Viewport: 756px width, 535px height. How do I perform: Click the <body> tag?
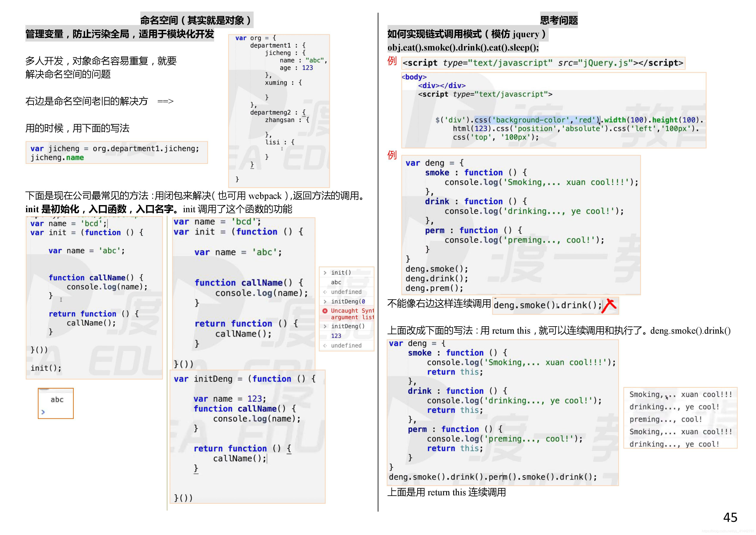point(414,77)
